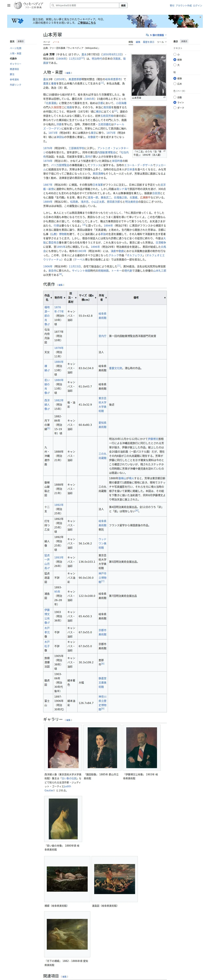Expand the ツール dropdown menu
Viewport: 210px width, 980px height.
coord(162,42)
